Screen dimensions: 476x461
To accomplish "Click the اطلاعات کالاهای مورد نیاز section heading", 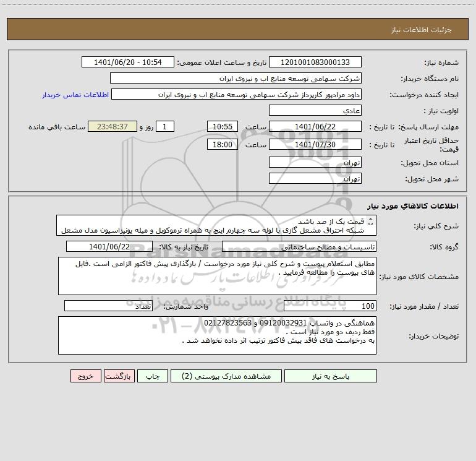I will click(413, 206).
